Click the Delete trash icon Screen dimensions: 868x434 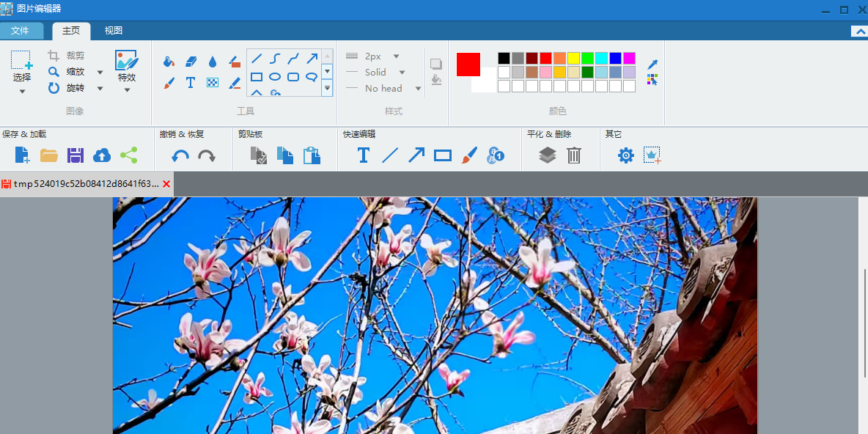tap(573, 155)
